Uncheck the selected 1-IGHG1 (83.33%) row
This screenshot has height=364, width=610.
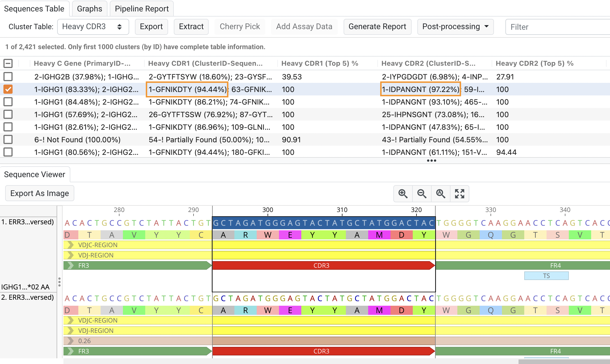point(8,89)
